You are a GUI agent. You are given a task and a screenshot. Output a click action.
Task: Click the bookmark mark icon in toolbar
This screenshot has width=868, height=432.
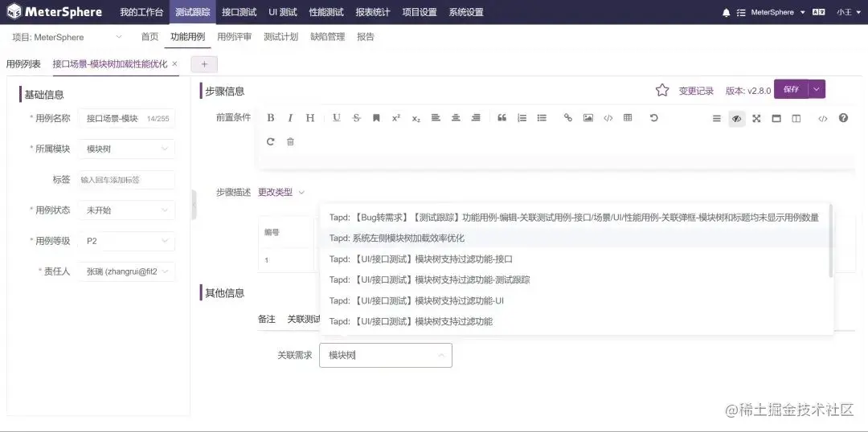(x=376, y=118)
